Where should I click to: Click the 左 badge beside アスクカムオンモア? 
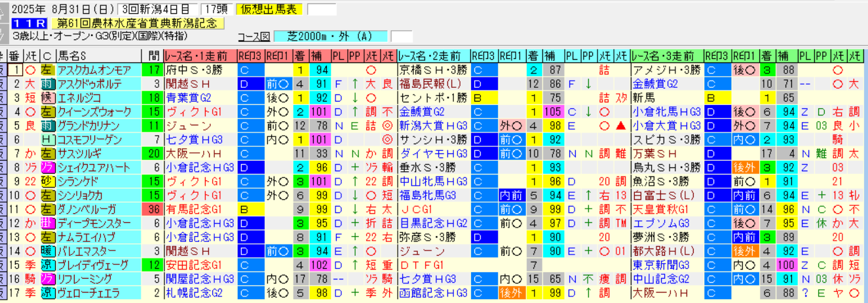point(48,70)
